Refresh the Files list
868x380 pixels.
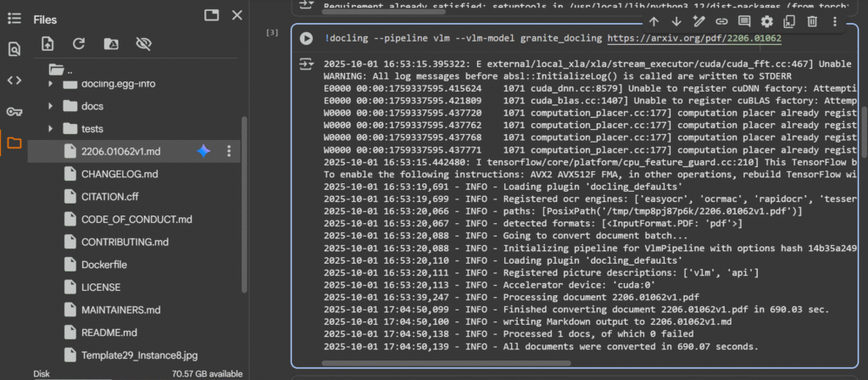[x=79, y=43]
